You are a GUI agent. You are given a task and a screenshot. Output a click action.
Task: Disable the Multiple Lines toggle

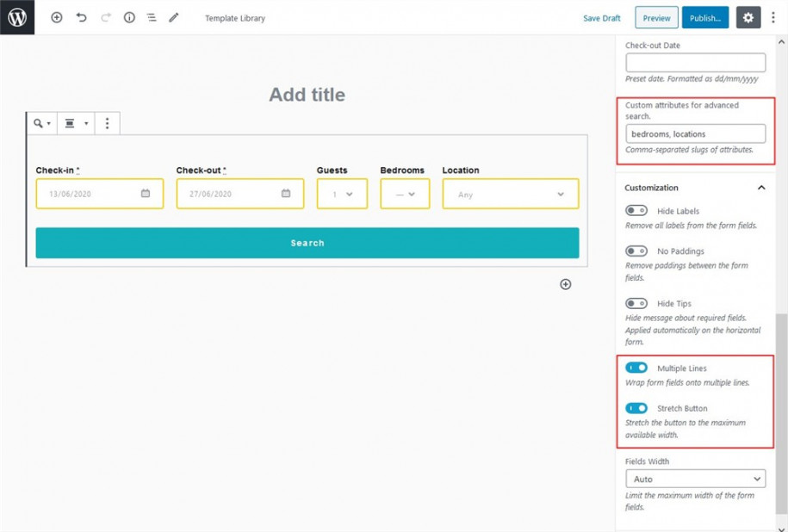[x=636, y=367]
